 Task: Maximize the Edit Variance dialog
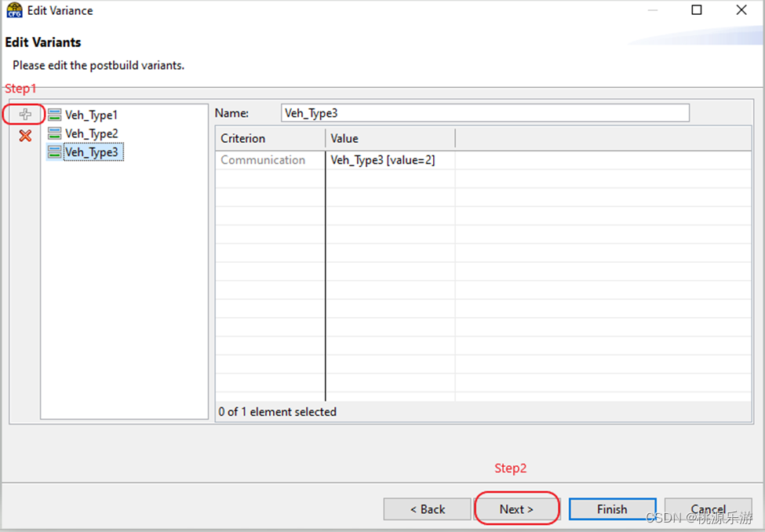[697, 10]
